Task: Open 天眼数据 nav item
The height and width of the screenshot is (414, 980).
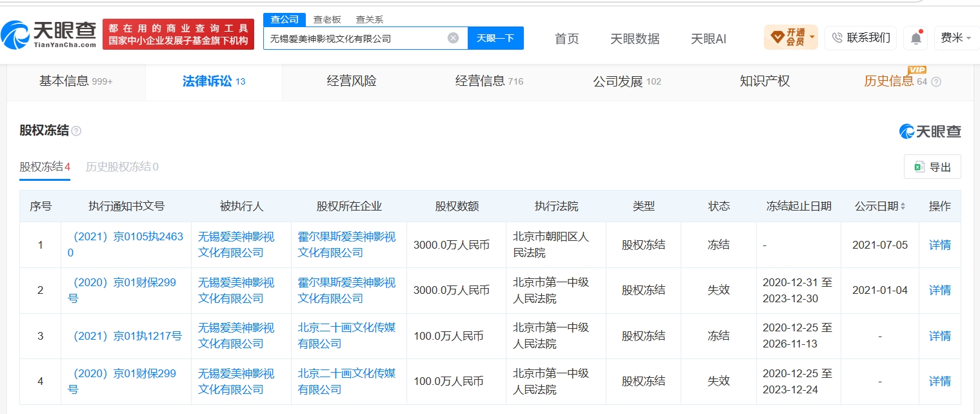Action: click(x=635, y=39)
